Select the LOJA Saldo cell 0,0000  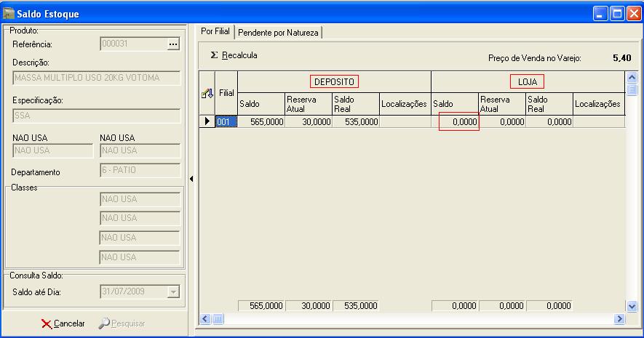click(458, 123)
